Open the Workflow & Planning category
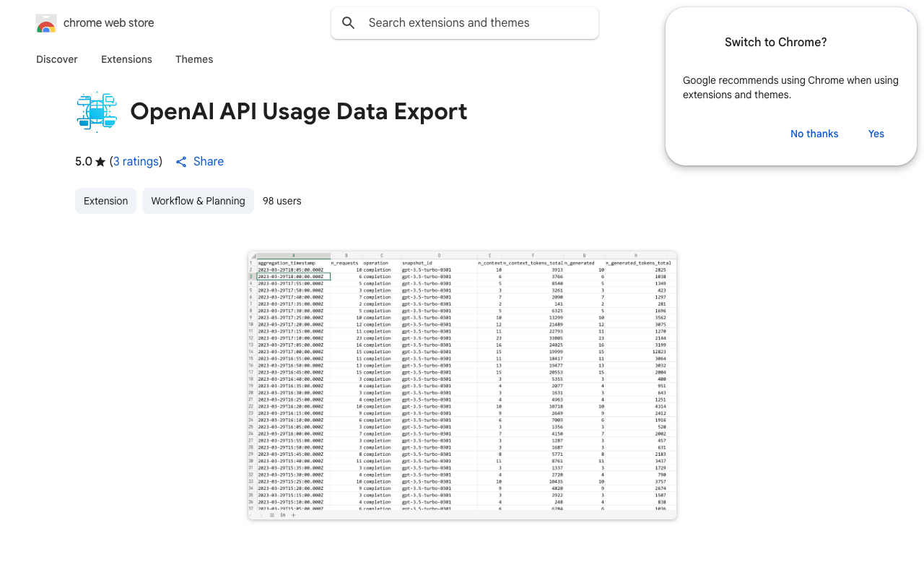This screenshot has height=578, width=924. (198, 201)
